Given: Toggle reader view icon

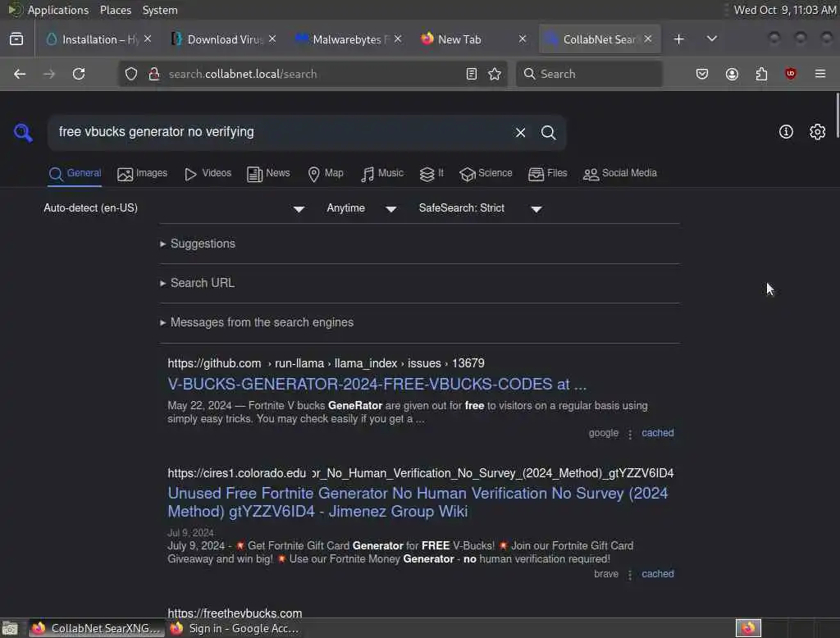Looking at the screenshot, I should (x=472, y=74).
